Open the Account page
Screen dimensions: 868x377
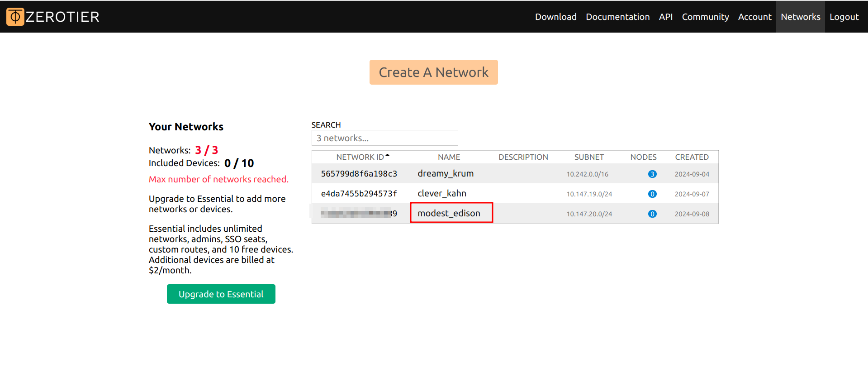tap(754, 17)
